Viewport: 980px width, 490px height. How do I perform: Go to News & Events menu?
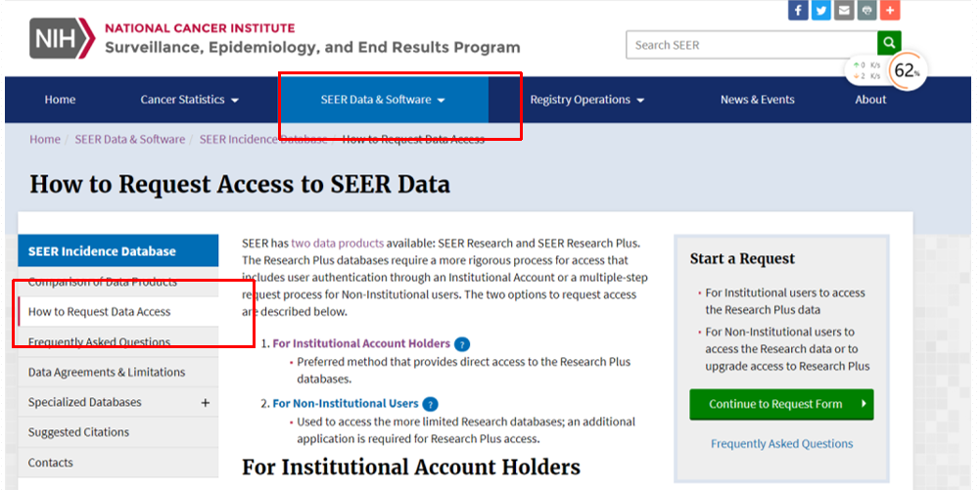757,100
